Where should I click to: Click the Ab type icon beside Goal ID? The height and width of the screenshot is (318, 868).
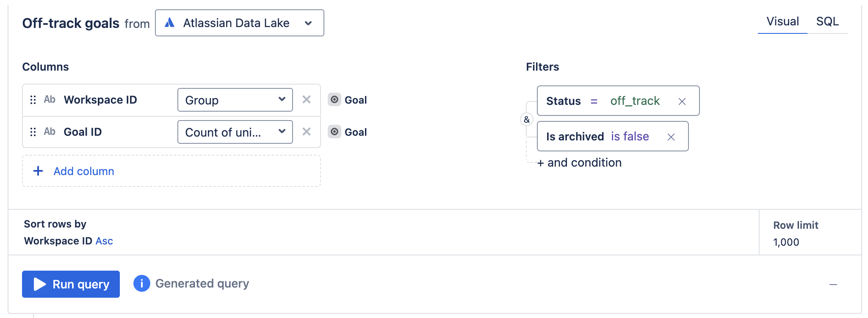pos(50,132)
